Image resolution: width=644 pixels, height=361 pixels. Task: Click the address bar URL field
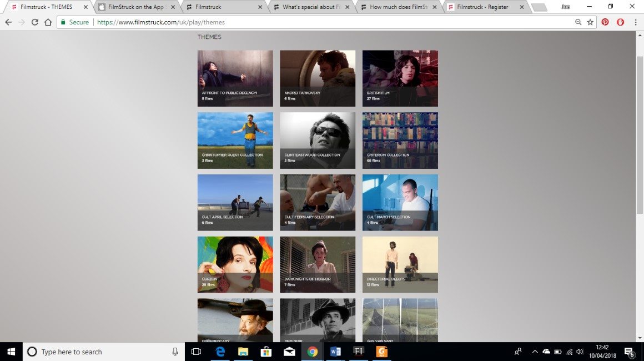[333, 22]
